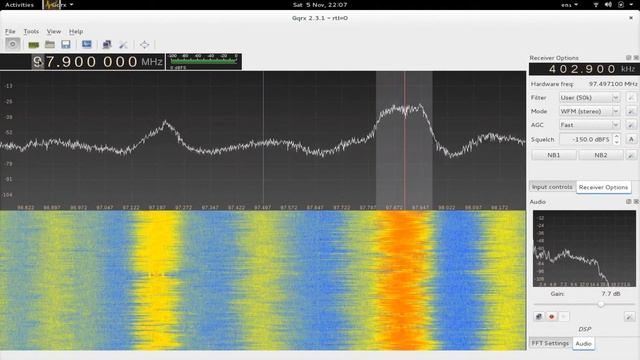Click the orange signal band in the waterfall
This screenshot has width=640, height=360.
(404, 280)
